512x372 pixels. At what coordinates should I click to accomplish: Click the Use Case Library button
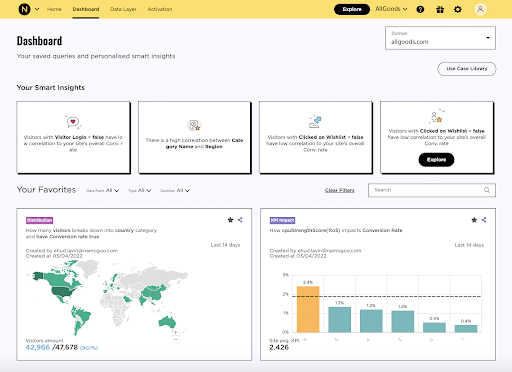tap(466, 69)
